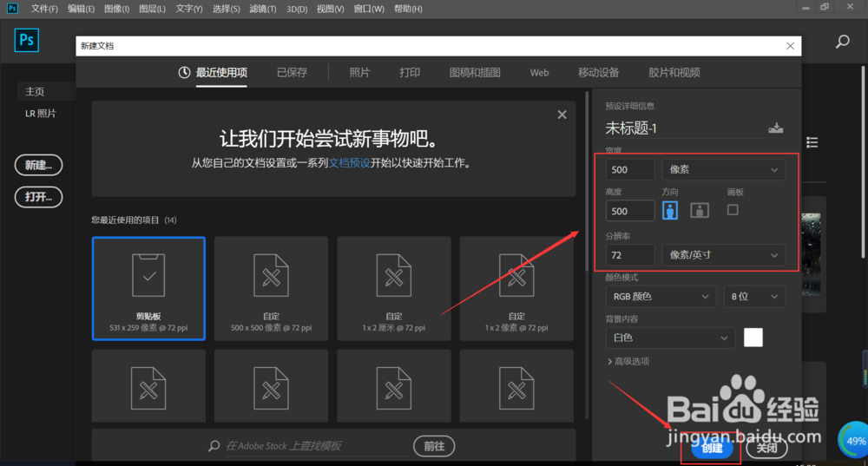Open the 帮助(H) menu
This screenshot has height=466, width=868.
pyautogui.click(x=408, y=9)
